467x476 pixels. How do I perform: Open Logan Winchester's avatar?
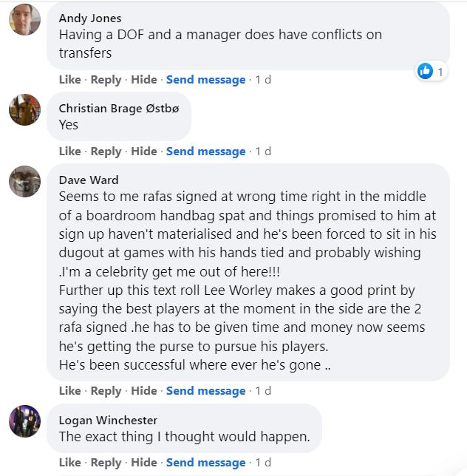[24, 421]
